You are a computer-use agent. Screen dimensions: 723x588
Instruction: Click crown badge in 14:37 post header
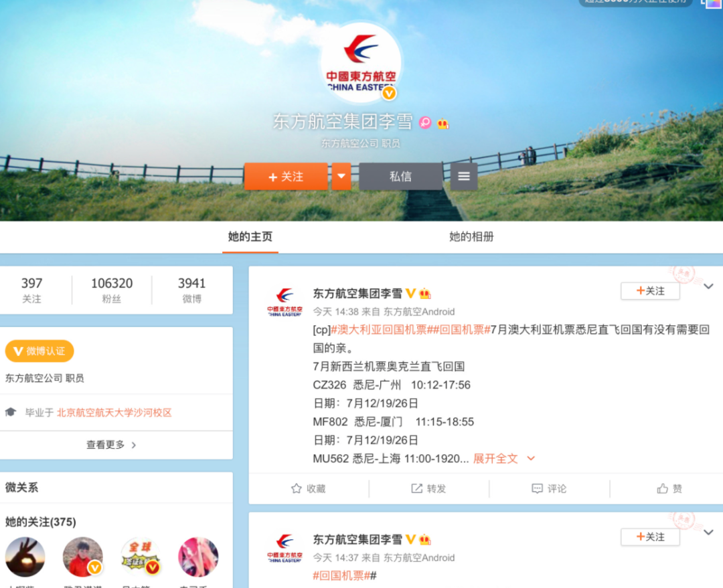tap(425, 540)
